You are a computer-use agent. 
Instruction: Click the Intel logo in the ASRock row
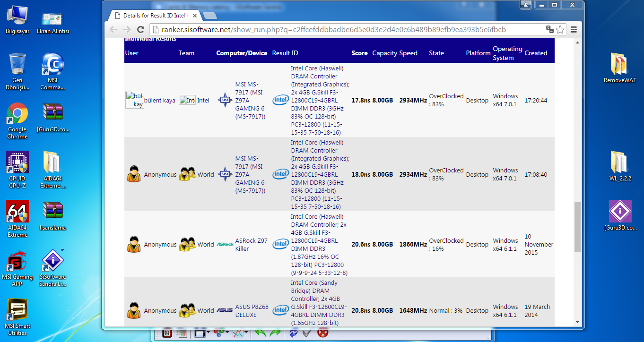click(x=280, y=244)
